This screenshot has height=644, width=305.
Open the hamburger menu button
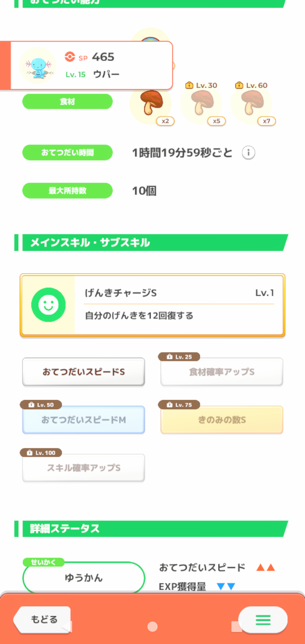(x=263, y=621)
